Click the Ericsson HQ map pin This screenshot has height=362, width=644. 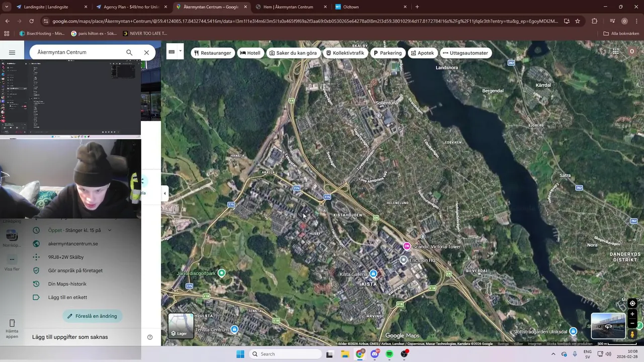click(403, 260)
